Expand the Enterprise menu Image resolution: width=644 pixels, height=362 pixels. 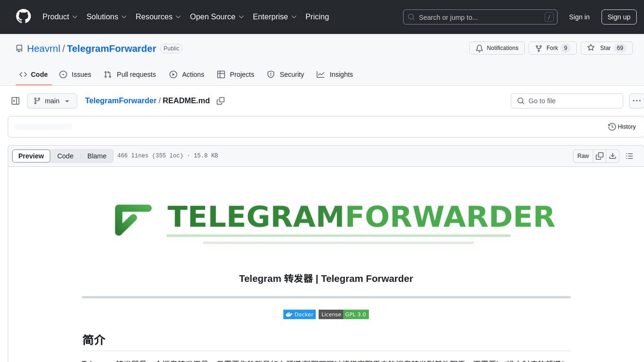tap(275, 17)
